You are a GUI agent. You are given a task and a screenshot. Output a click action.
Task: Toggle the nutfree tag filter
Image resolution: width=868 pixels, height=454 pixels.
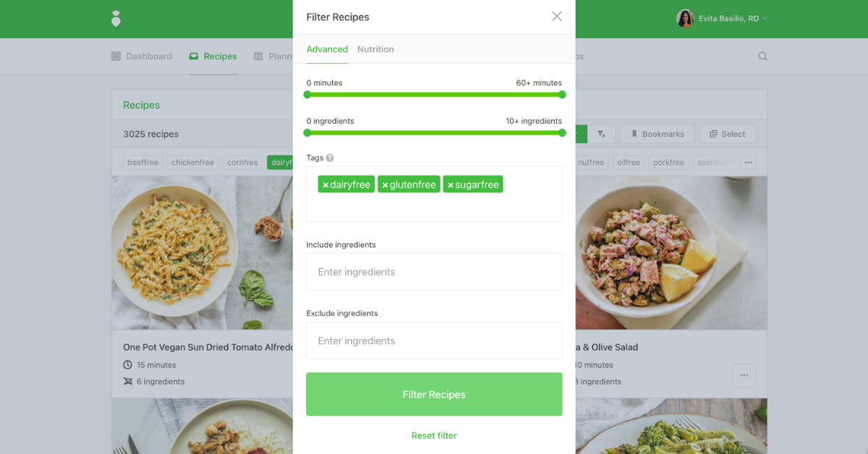[590, 163]
